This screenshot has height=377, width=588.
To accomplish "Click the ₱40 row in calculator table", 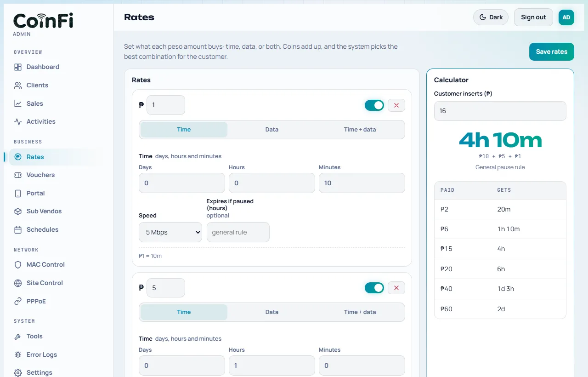I will pyautogui.click(x=500, y=289).
